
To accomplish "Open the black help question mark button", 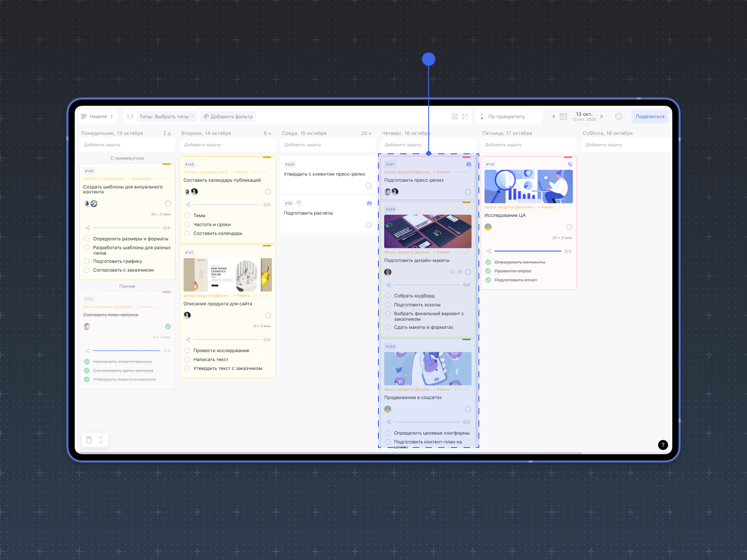I will click(663, 445).
